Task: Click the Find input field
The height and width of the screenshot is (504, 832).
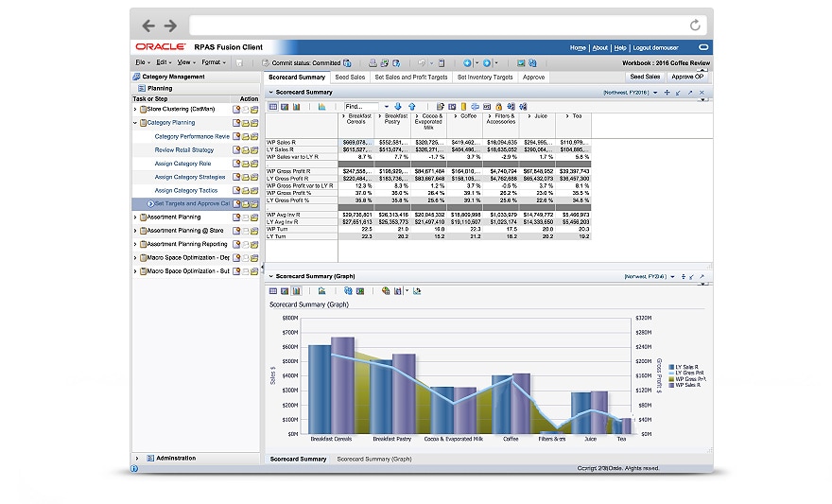Action: click(x=361, y=107)
